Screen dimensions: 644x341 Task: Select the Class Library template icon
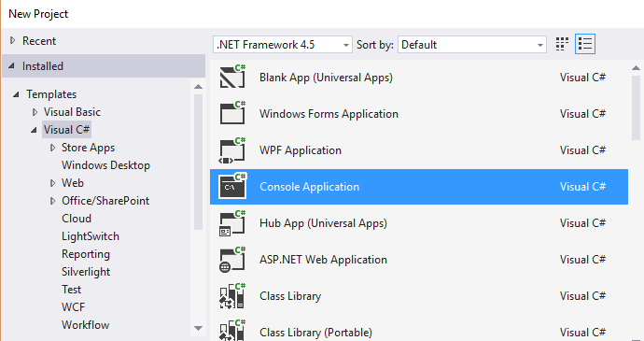pyautogui.click(x=232, y=295)
